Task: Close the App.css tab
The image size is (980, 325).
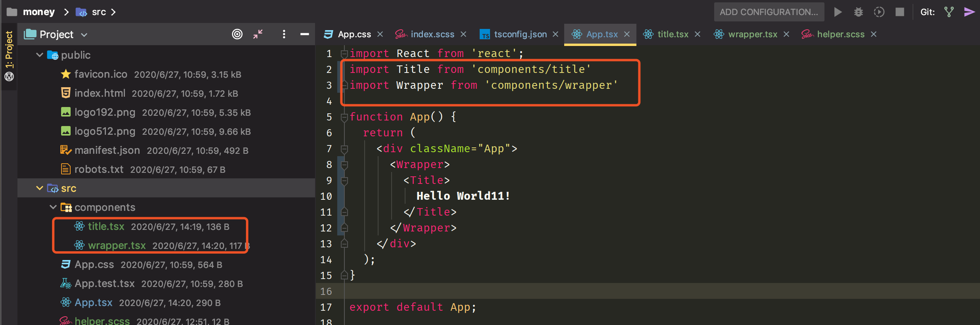Action: pos(380,34)
